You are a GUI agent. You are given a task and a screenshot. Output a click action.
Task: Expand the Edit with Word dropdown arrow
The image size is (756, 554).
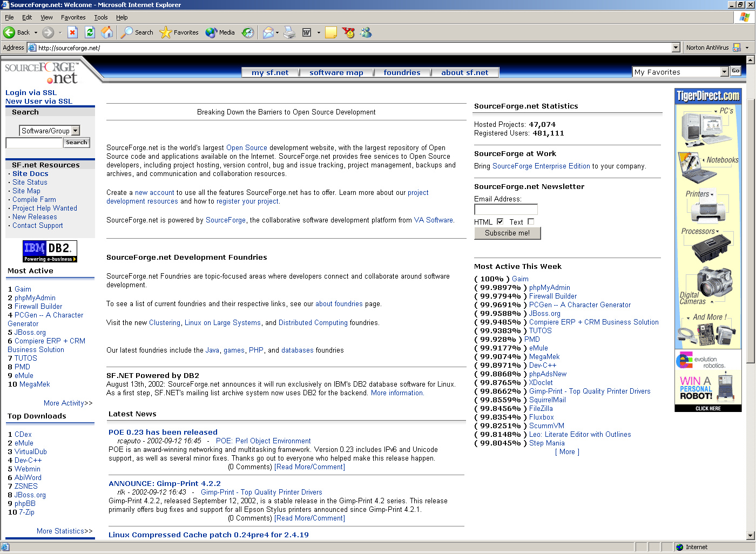click(319, 32)
